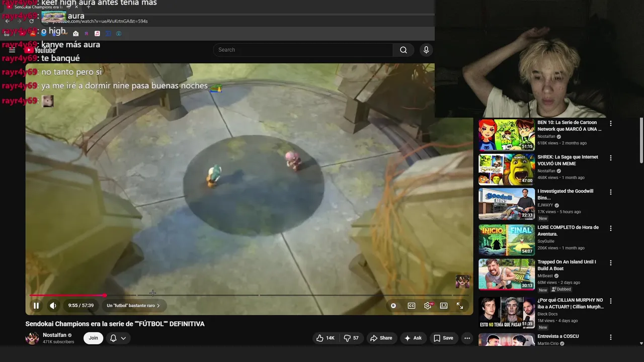
Task: Open Goodwill Bins video thumbnail
Action: (507, 204)
